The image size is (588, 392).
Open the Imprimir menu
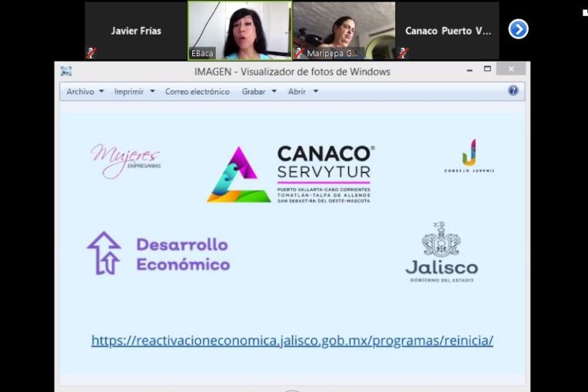129,91
